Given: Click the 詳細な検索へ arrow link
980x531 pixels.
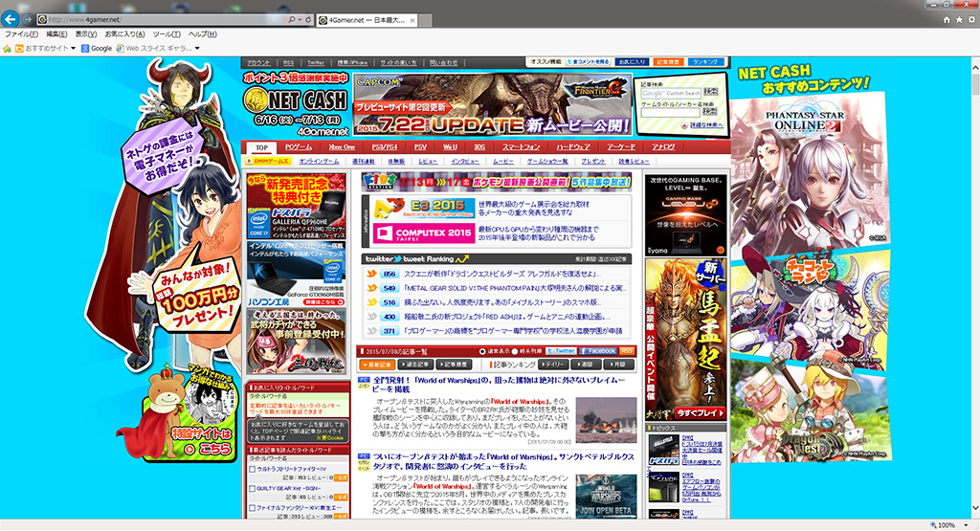Looking at the screenshot, I should click(702, 125).
